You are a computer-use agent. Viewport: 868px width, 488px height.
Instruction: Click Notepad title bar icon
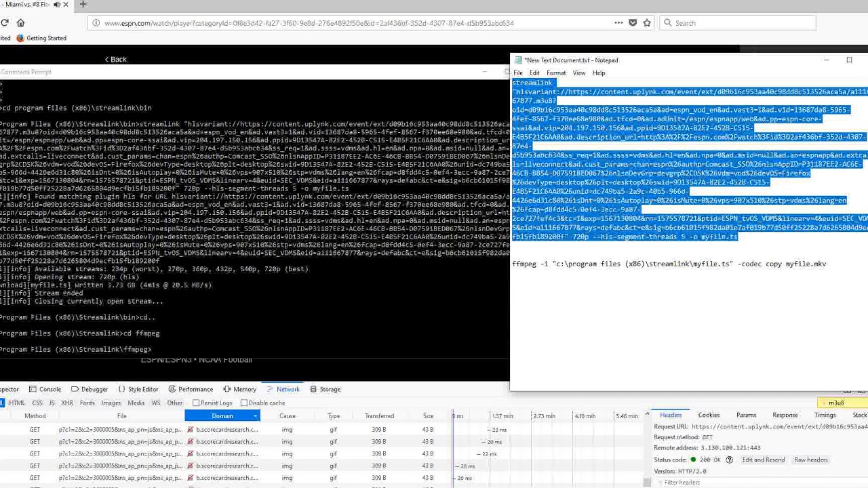[x=518, y=60]
